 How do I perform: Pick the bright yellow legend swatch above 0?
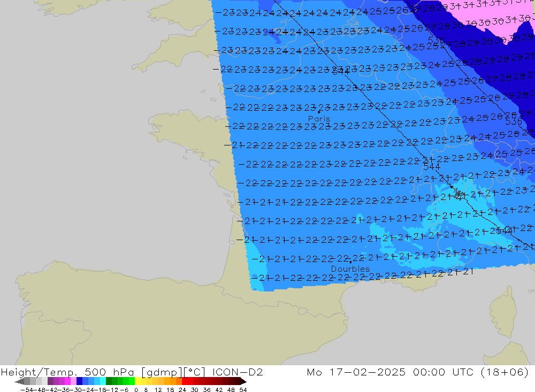138,381
